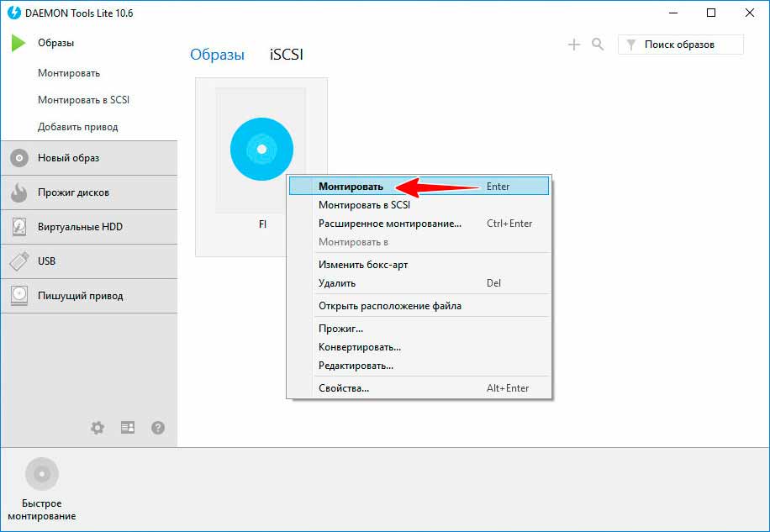Choose Монтировать in context menu
This screenshot has height=532, width=770.
(x=419, y=187)
